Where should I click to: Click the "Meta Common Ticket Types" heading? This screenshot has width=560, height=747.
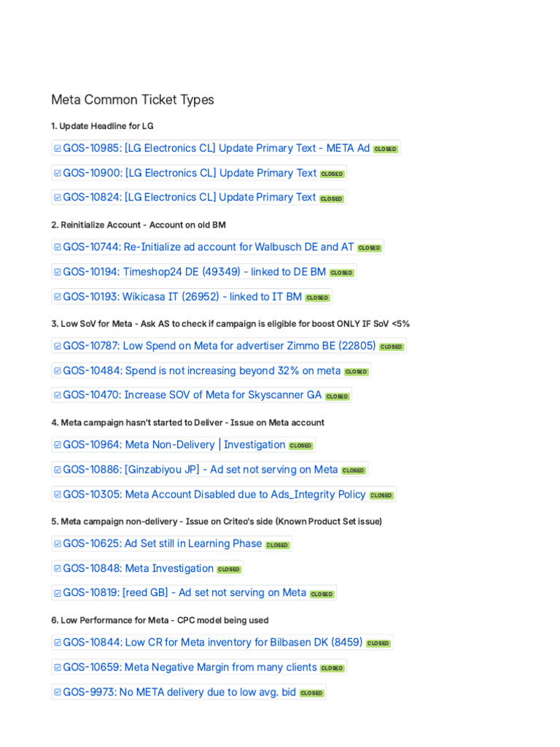(133, 99)
